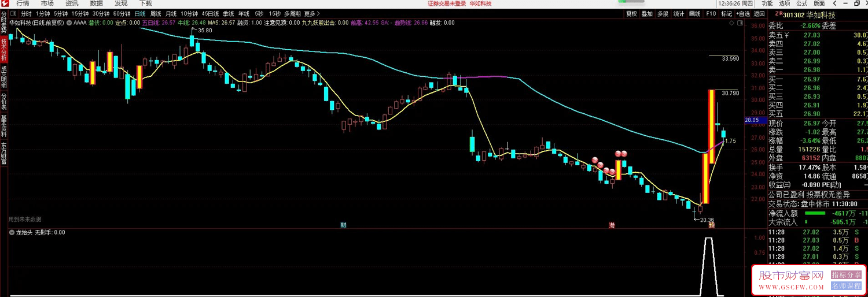Image resolution: width=868 pixels, height=297 pixels.
Task: Switch to 60分钟 period
Action: tap(122, 13)
